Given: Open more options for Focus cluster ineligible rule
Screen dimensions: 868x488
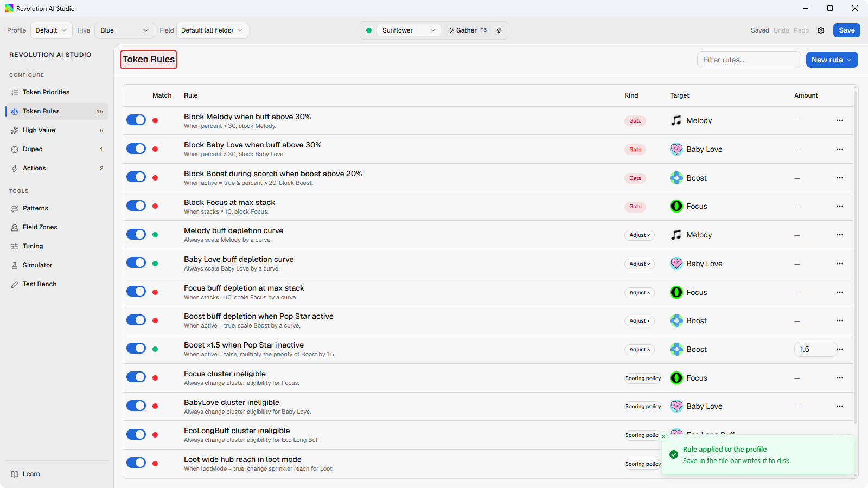Looking at the screenshot, I should (x=840, y=378).
